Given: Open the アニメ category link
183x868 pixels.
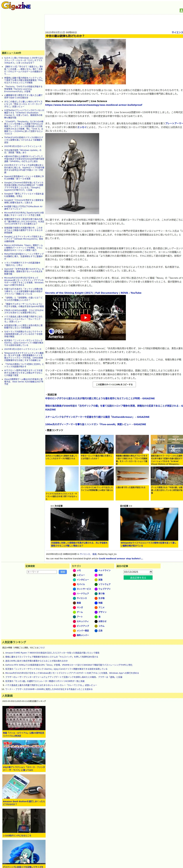Looking at the screenshot, I should (101, 608).
